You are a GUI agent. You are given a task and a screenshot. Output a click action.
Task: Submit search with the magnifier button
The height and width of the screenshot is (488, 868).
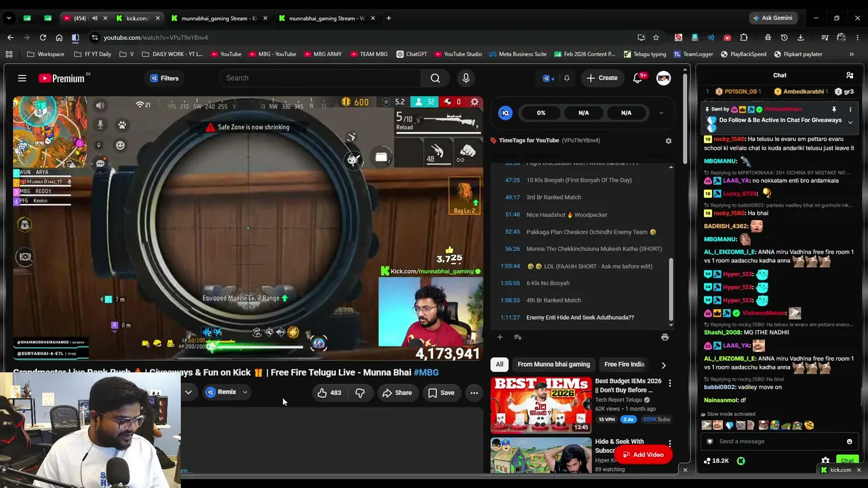coord(435,78)
